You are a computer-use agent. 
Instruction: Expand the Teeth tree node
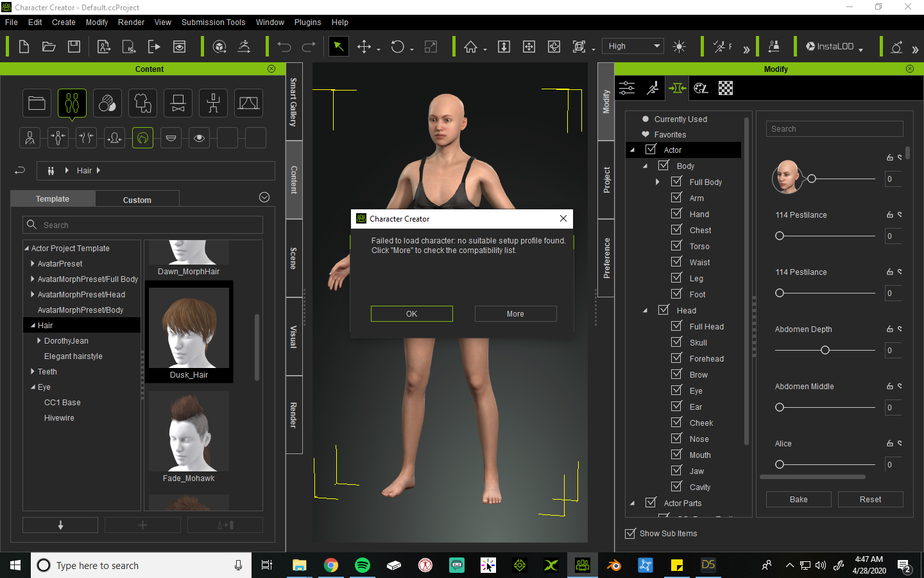click(33, 372)
